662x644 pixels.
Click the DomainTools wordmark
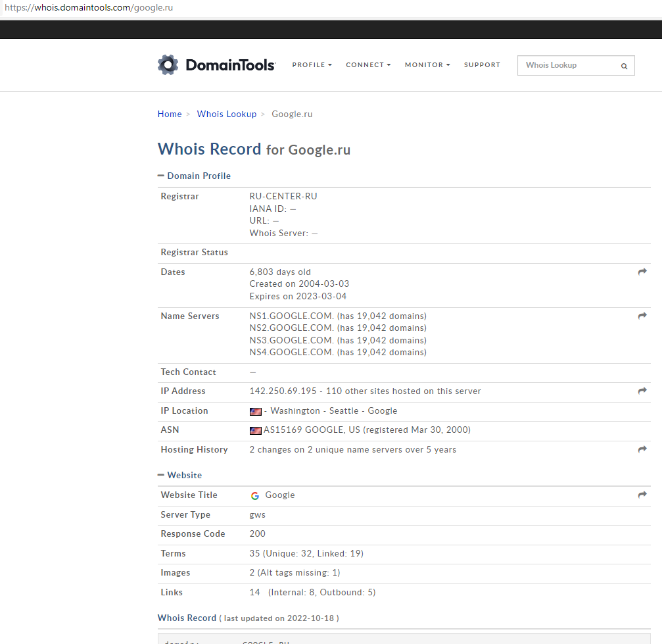pyautogui.click(x=231, y=65)
